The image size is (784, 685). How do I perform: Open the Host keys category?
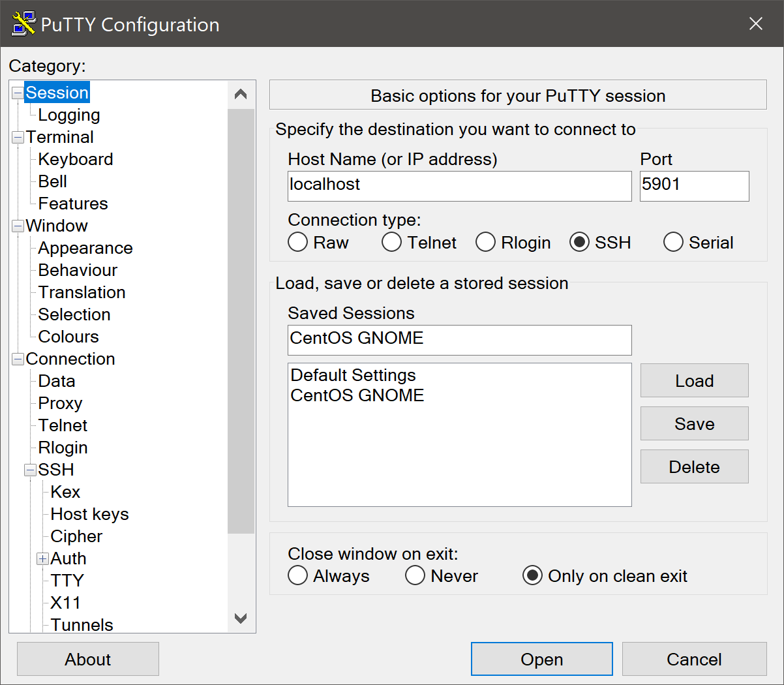click(x=90, y=514)
